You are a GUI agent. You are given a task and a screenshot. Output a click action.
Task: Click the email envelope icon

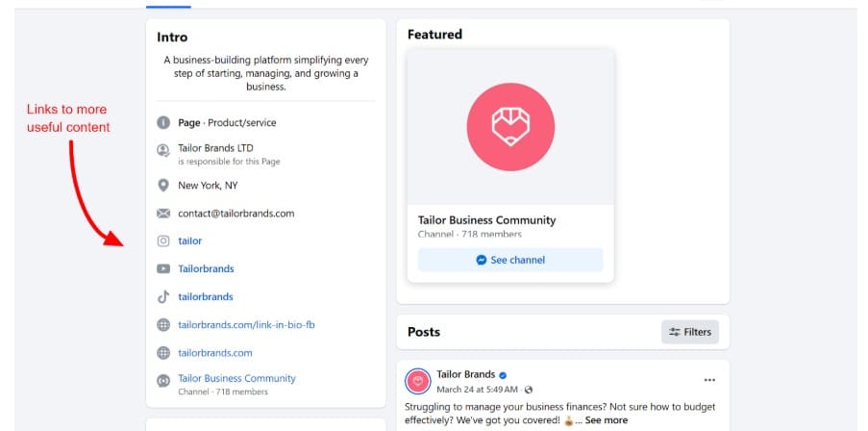(163, 213)
